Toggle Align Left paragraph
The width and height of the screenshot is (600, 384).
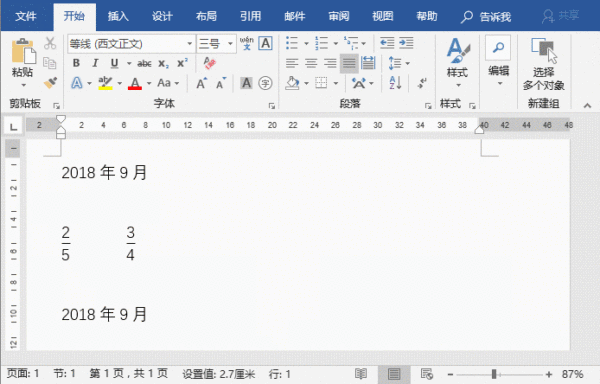[292, 63]
